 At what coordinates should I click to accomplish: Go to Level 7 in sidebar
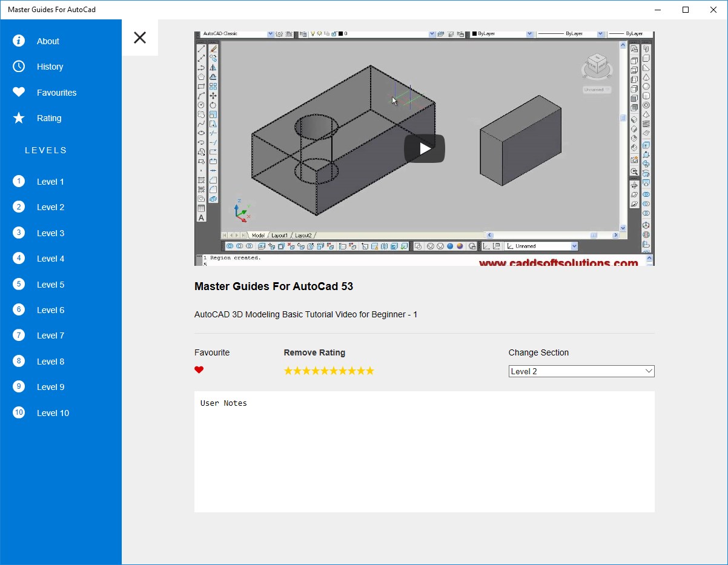(50, 335)
